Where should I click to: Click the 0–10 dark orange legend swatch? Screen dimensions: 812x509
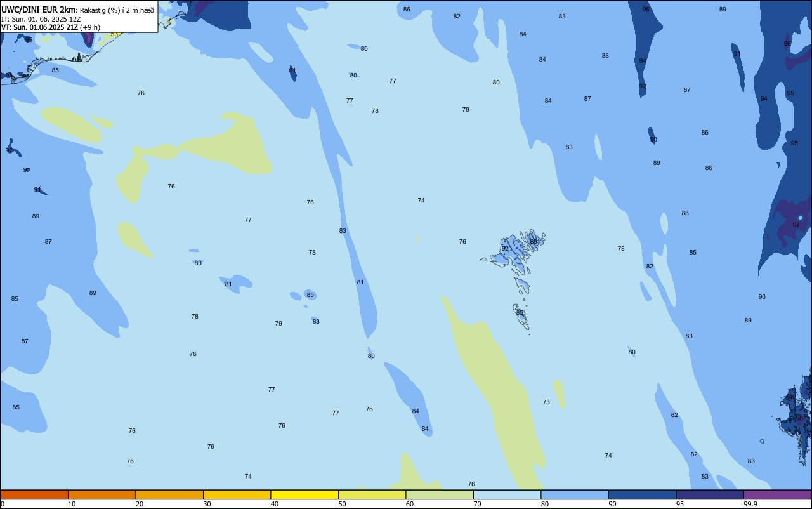coord(34,494)
